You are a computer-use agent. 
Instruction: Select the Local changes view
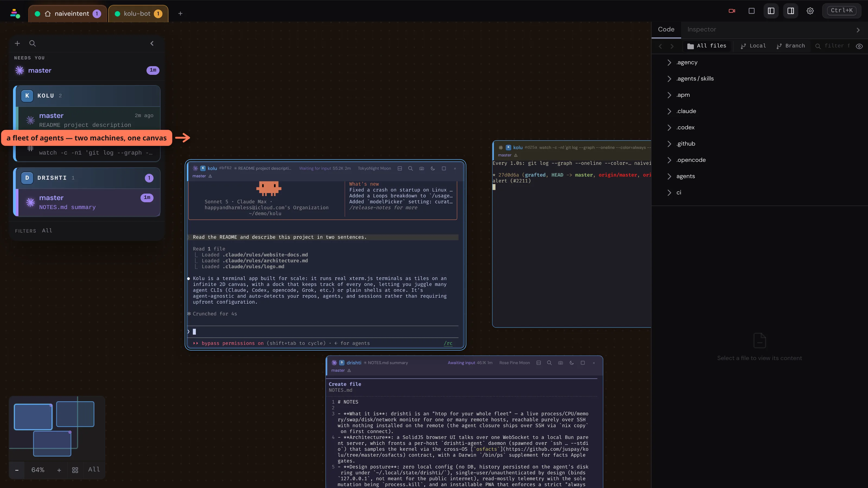[753, 46]
